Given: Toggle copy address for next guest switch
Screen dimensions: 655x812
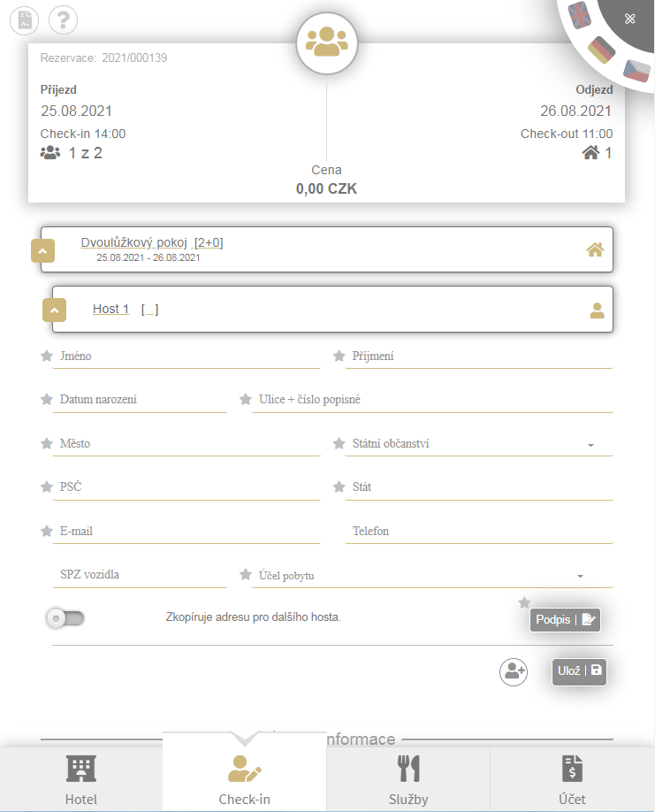Looking at the screenshot, I should click(65, 617).
